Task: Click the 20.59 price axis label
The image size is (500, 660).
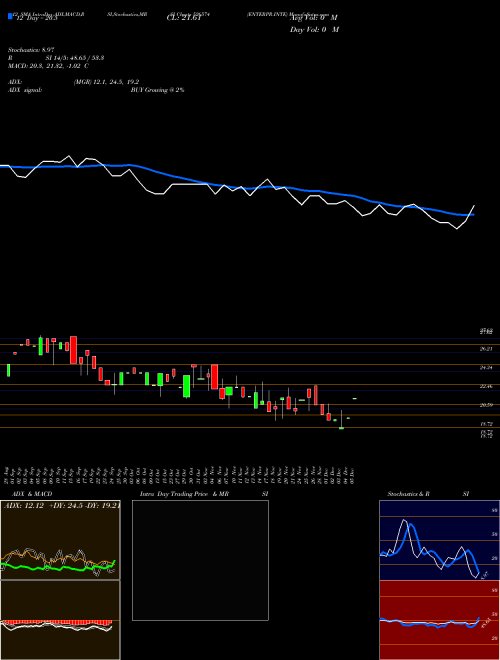Action: 487,405
